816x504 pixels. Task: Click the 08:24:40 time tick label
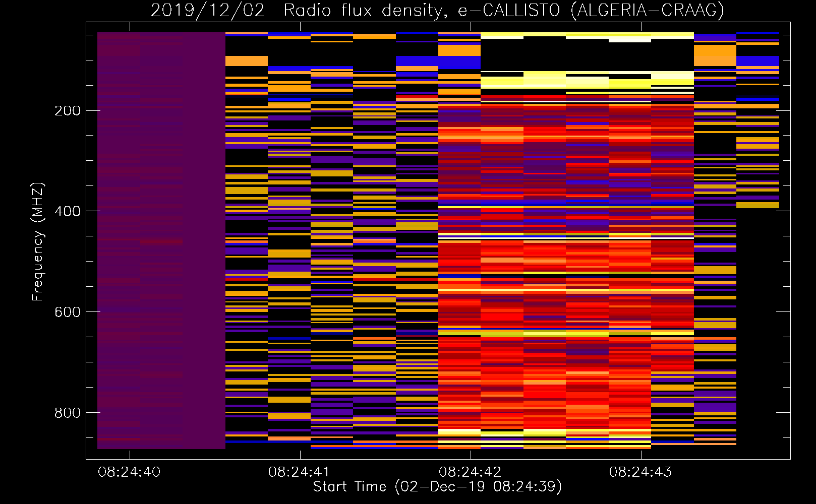point(129,472)
